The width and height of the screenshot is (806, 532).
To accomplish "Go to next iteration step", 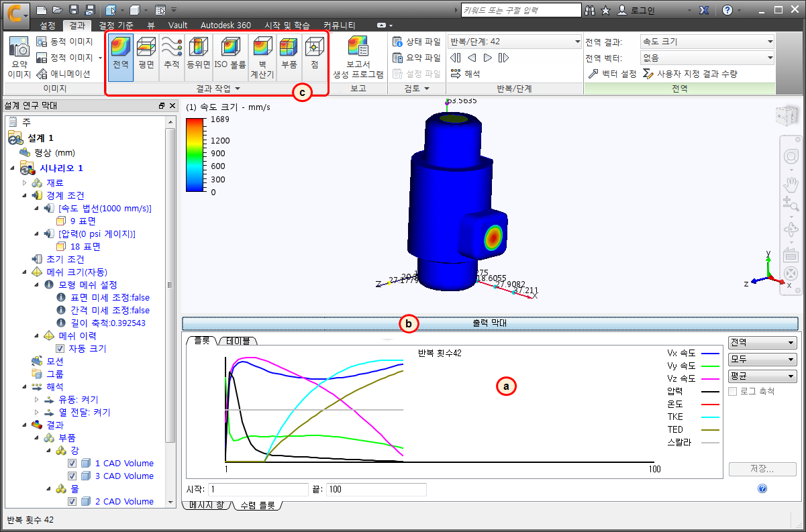I will point(488,58).
